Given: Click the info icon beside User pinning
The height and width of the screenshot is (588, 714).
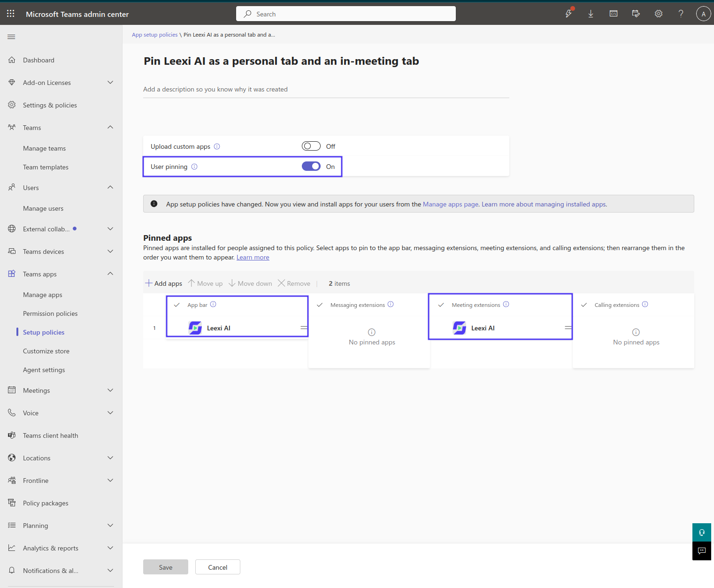Looking at the screenshot, I should coord(194,167).
